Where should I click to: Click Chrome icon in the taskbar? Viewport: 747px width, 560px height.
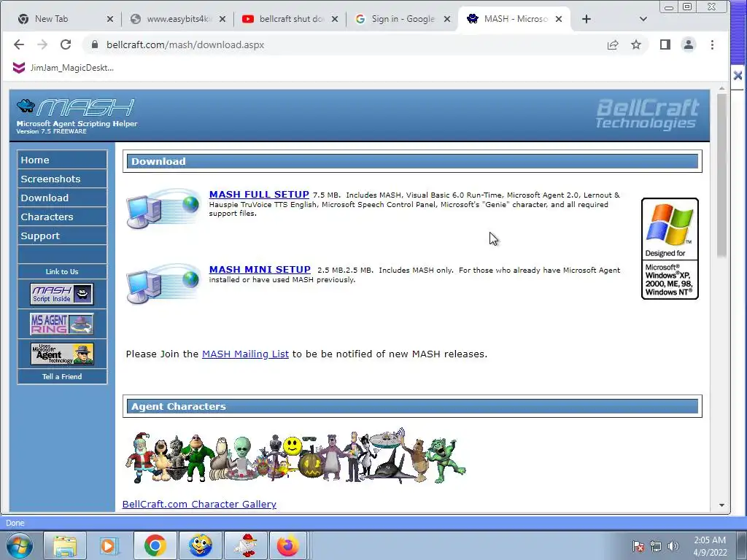pos(155,545)
